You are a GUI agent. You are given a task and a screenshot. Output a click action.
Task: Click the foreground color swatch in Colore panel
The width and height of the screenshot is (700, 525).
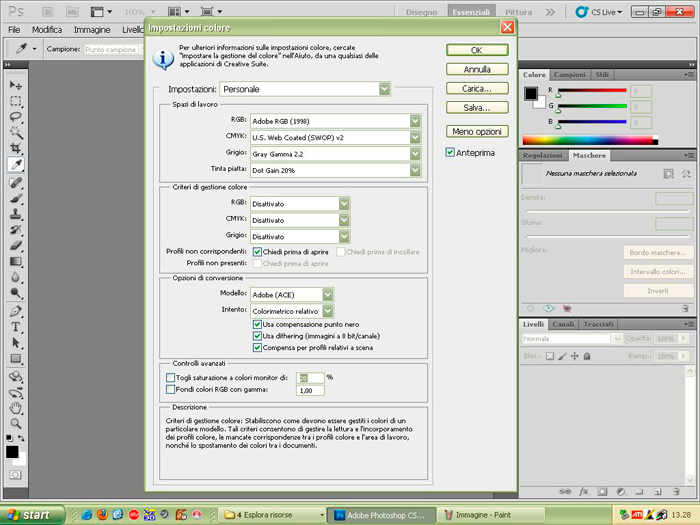pos(530,93)
